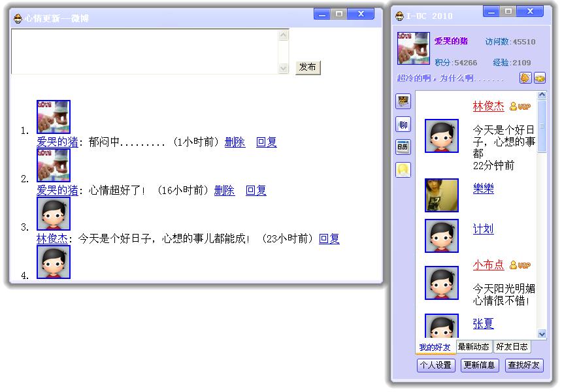This screenshot has width=562, height=392.
Task: Switch to 好友日志 tab
Action: click(512, 346)
